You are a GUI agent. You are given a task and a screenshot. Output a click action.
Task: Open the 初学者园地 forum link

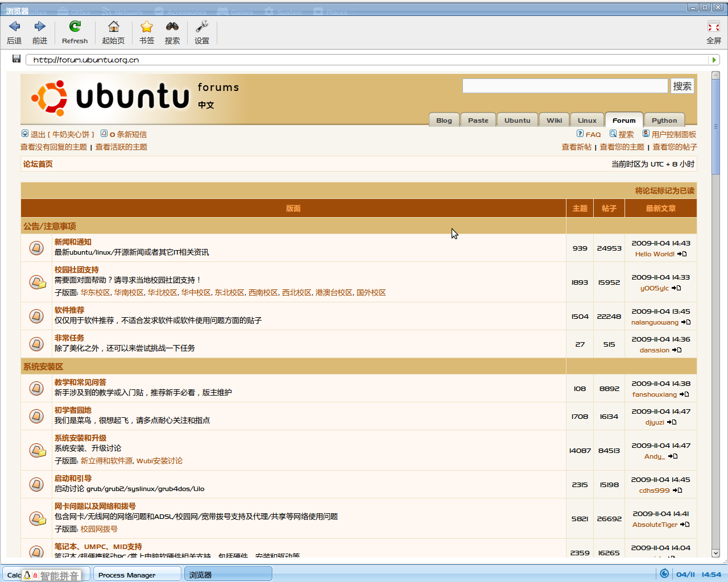pyautogui.click(x=73, y=410)
